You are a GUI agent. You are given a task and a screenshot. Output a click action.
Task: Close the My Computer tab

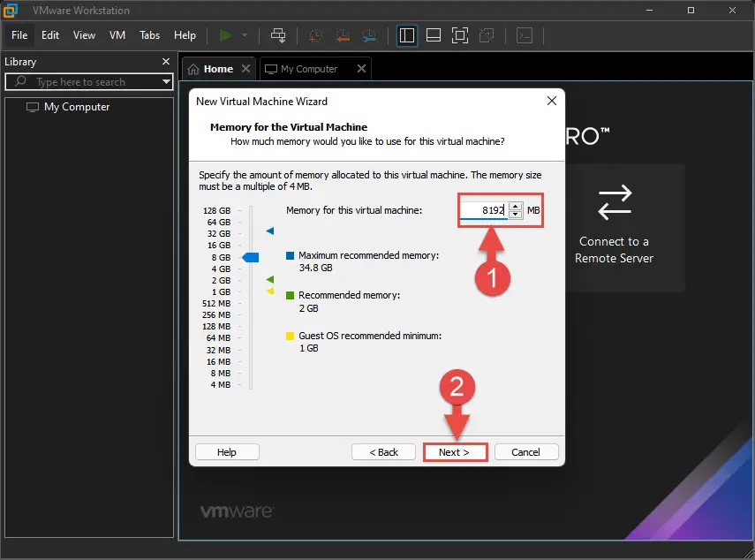(362, 68)
